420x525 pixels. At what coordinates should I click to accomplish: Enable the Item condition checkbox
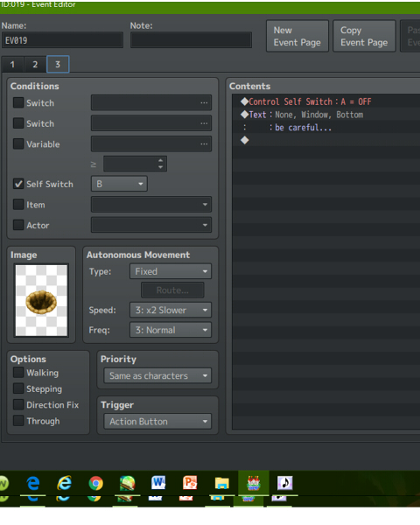[x=18, y=204]
